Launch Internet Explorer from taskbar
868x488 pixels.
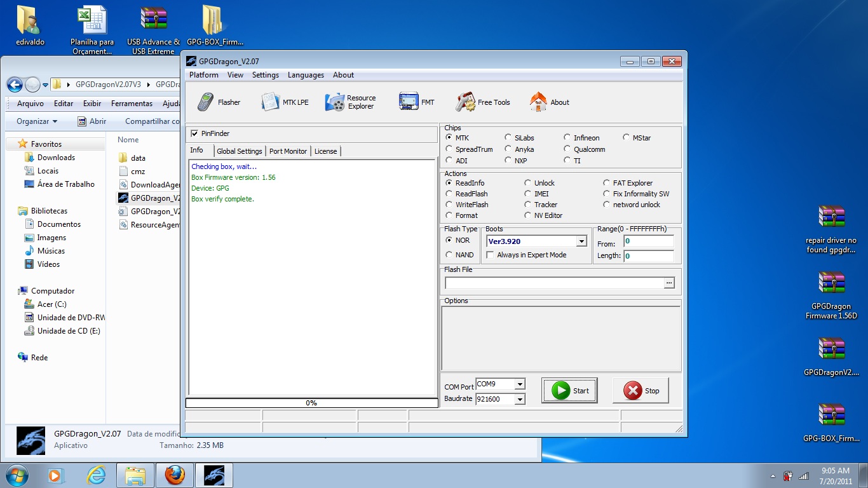(96, 475)
